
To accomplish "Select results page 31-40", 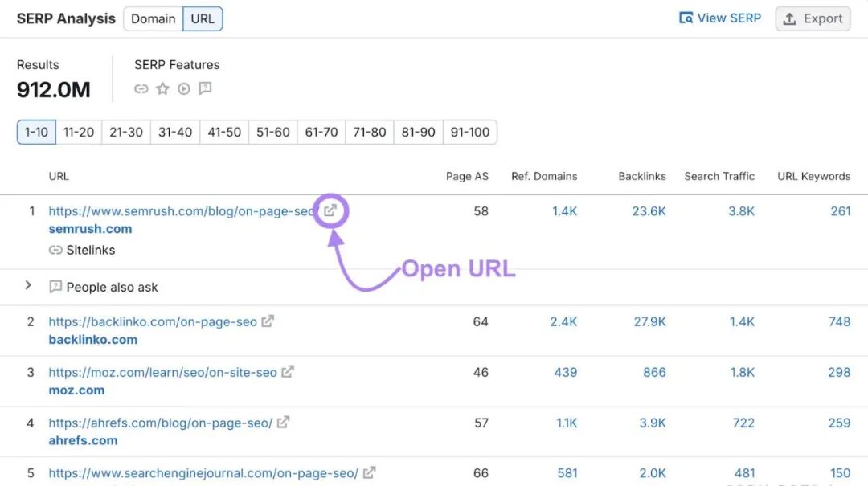I will click(175, 133).
